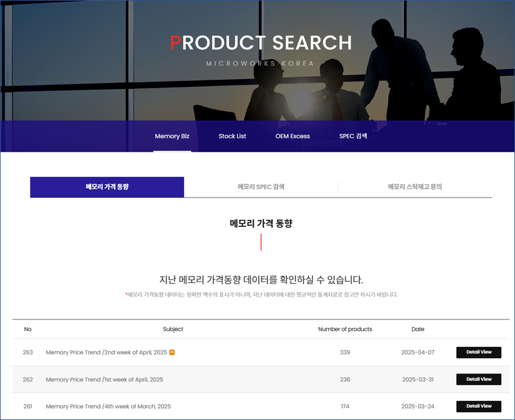515x420 pixels.
Task: Open 1st week of April, 2025 trend
Action: (104, 380)
